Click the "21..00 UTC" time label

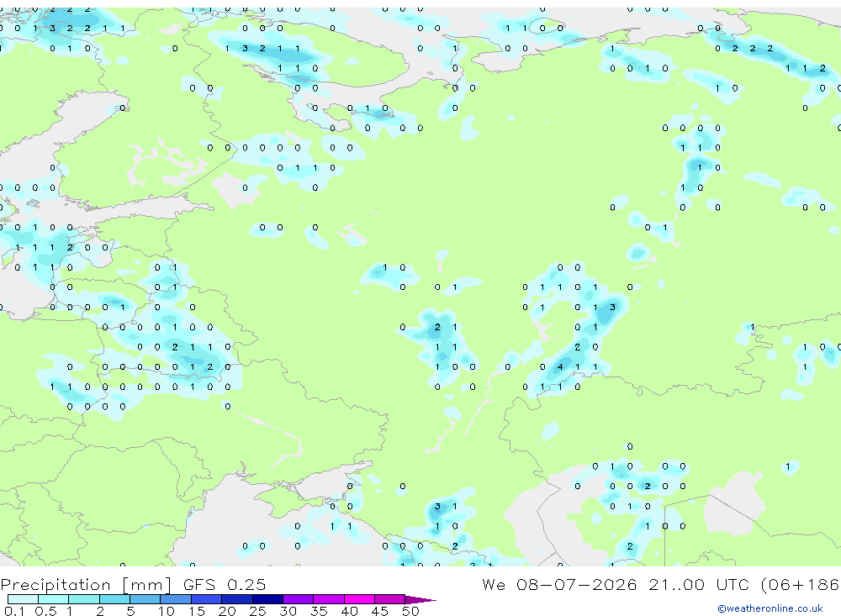click(698, 584)
